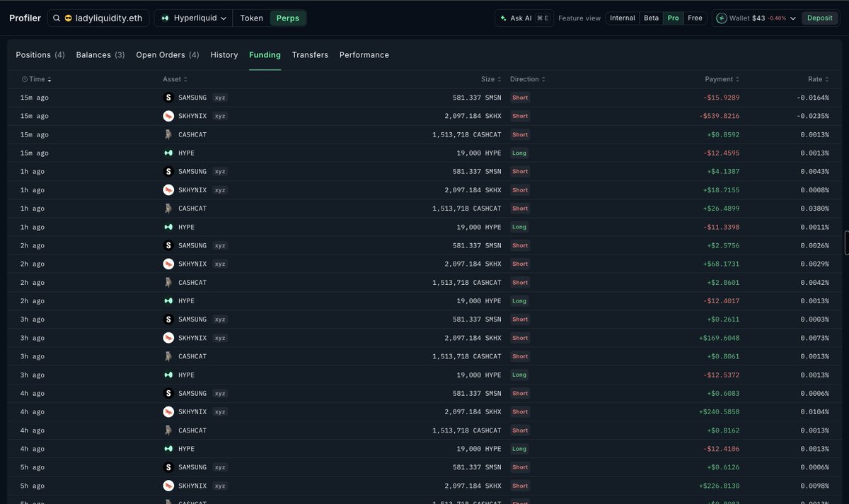
Task: Open the Balances (3) tab
Action: [x=100, y=55]
